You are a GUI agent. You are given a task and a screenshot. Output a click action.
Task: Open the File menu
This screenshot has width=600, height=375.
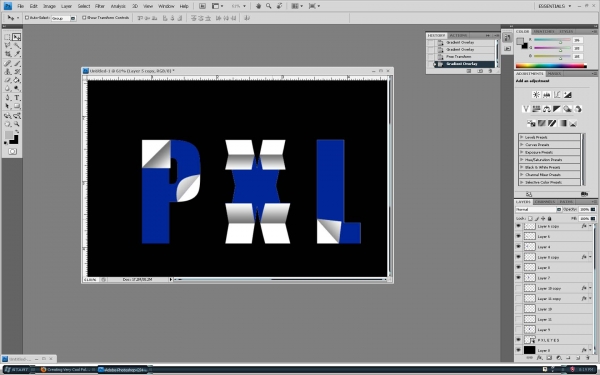21,6
